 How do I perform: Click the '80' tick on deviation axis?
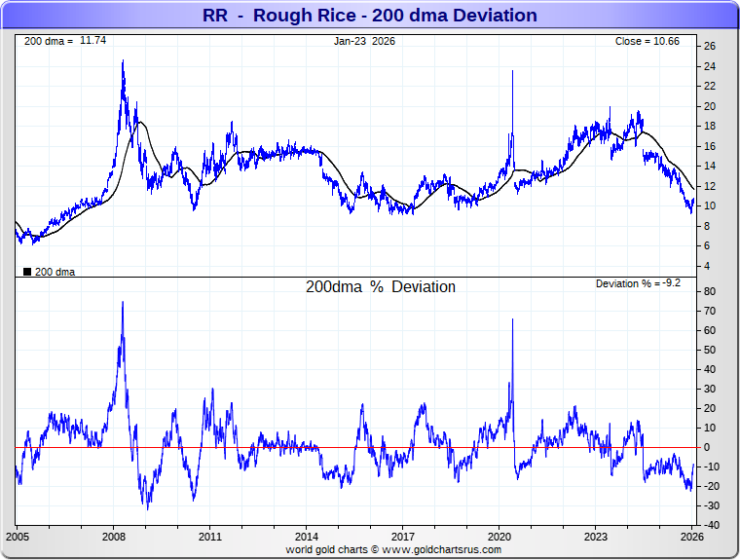(710, 291)
